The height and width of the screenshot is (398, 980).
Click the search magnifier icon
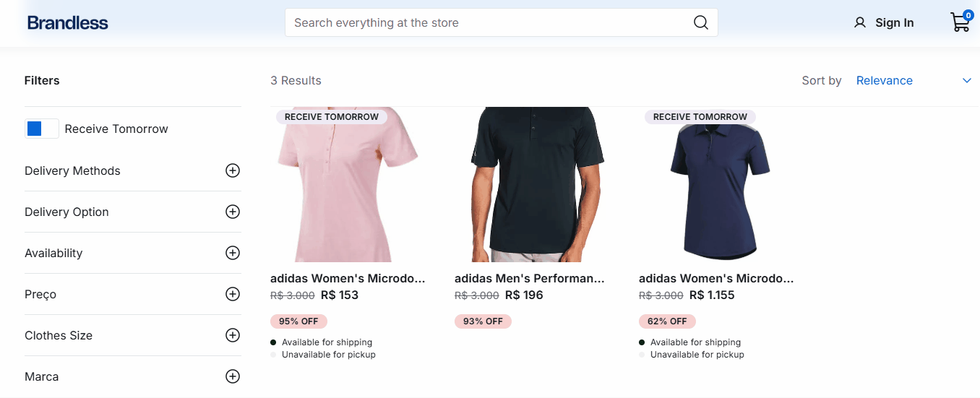(x=700, y=22)
